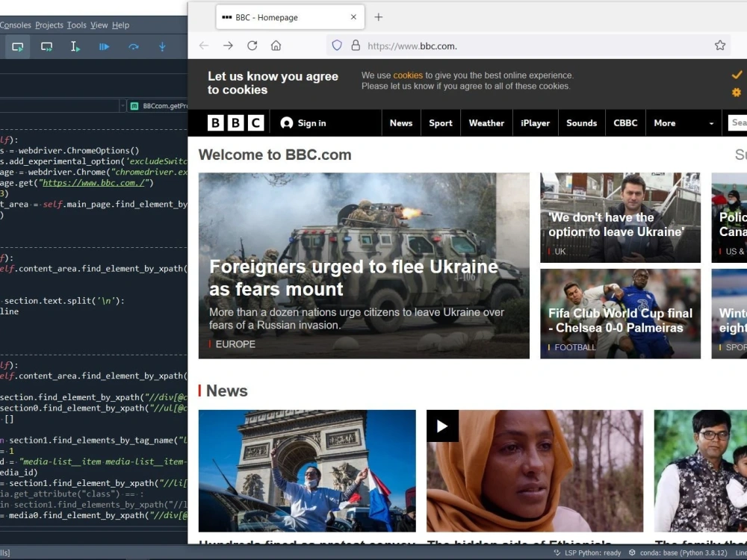Click the 'section.text.split' code line
This screenshot has height=560, width=747.
63,300
